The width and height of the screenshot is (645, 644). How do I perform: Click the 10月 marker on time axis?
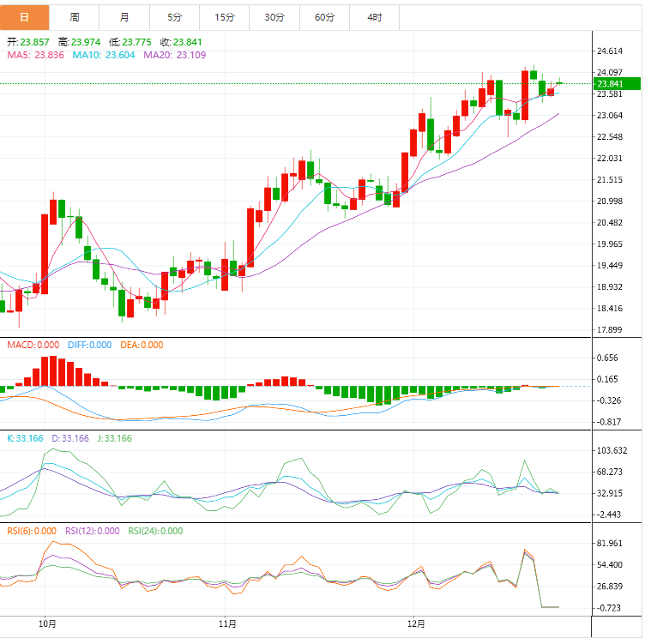tap(48, 623)
